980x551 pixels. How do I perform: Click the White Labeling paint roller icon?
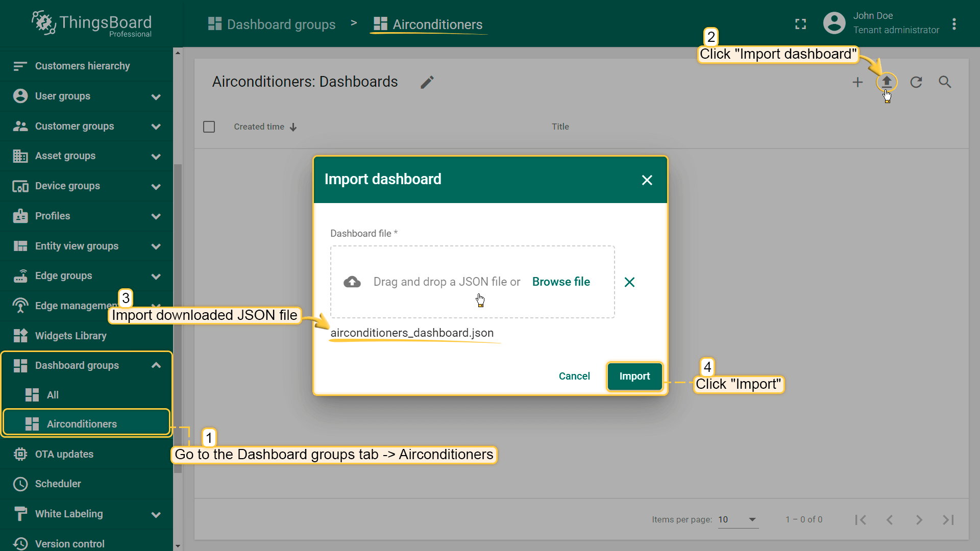pyautogui.click(x=20, y=514)
